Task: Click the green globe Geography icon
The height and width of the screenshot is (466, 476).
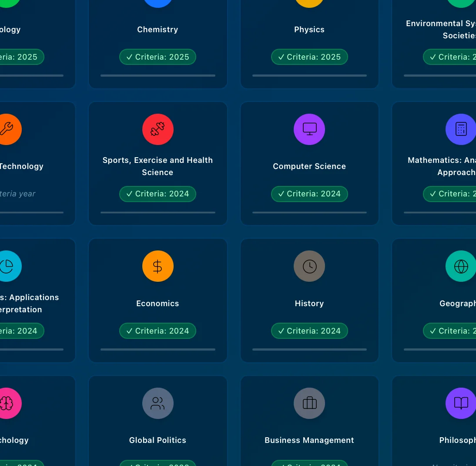Action: click(461, 266)
